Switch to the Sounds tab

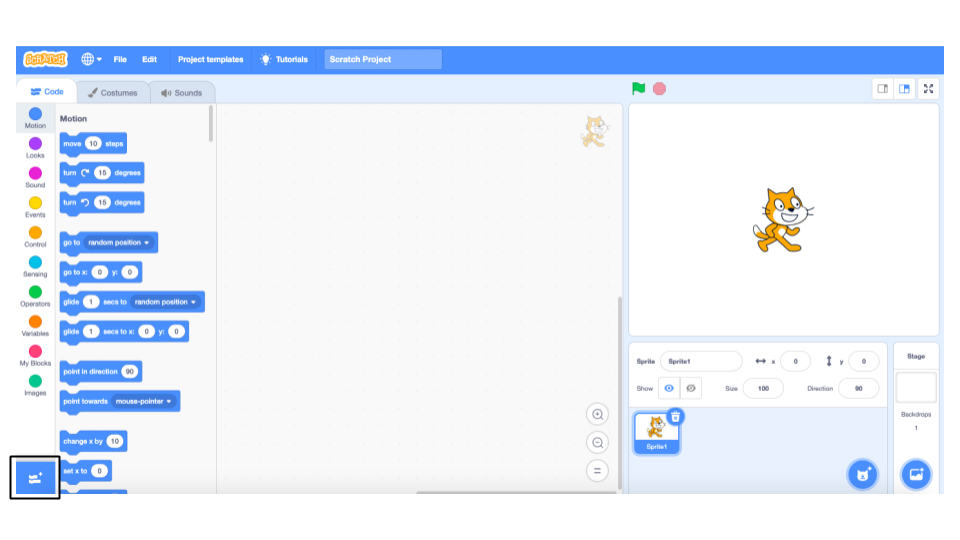tap(182, 93)
